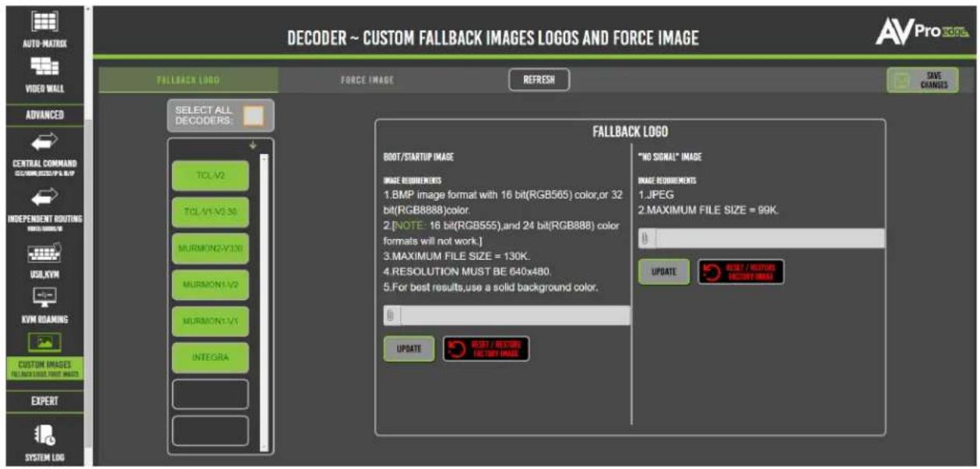
Task: Open the KVM Roaming monitor icon
Action: click(44, 299)
